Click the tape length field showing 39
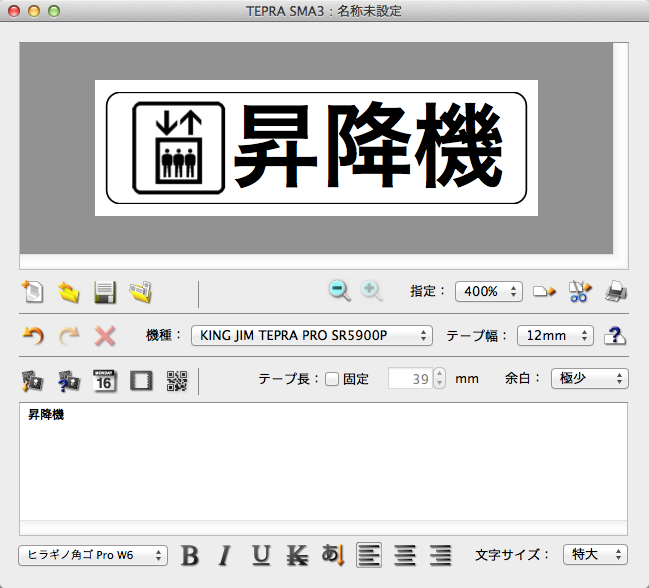 tap(411, 378)
